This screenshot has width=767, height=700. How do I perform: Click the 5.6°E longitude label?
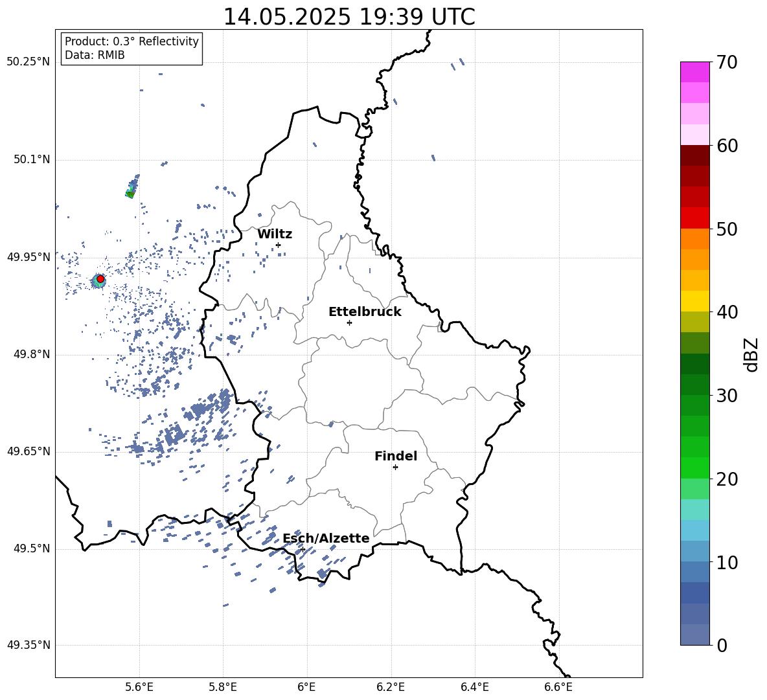139,688
